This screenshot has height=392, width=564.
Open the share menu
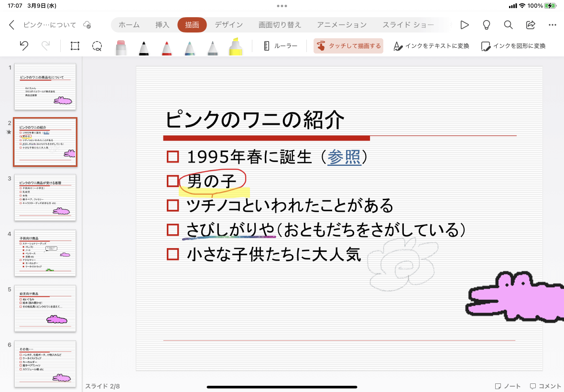[530, 25]
